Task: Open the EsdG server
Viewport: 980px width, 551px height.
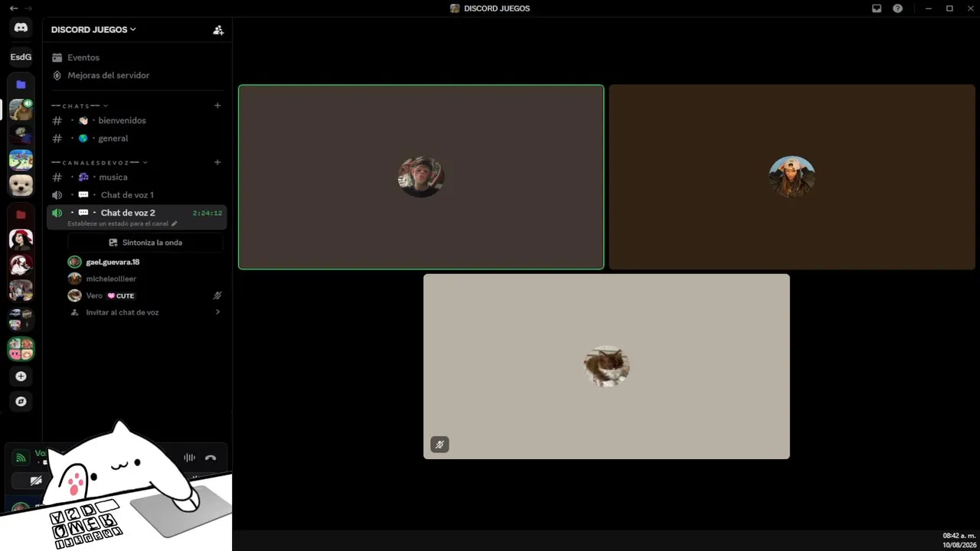Action: pyautogui.click(x=21, y=57)
